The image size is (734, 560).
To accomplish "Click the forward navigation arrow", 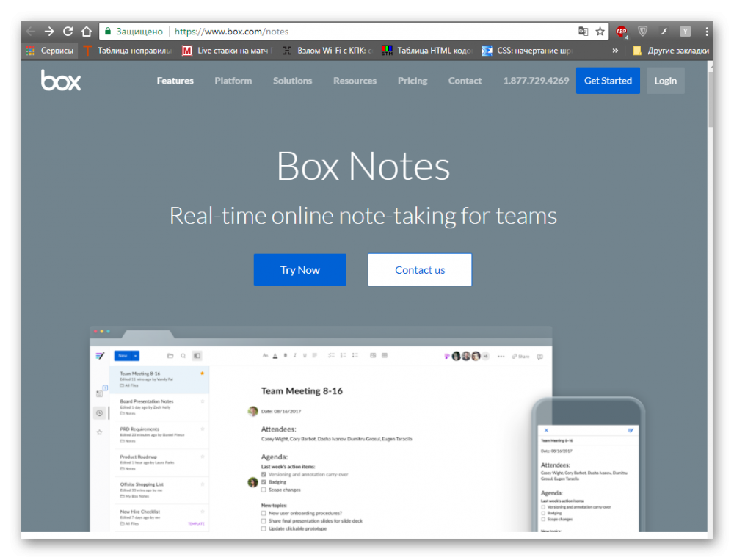I will [x=49, y=32].
